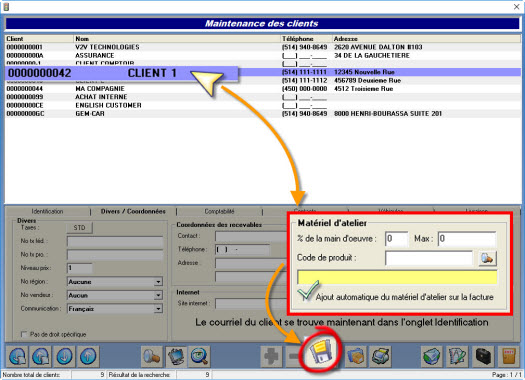
Task: Click the application icon in title bar
Action: (x=6, y=7)
